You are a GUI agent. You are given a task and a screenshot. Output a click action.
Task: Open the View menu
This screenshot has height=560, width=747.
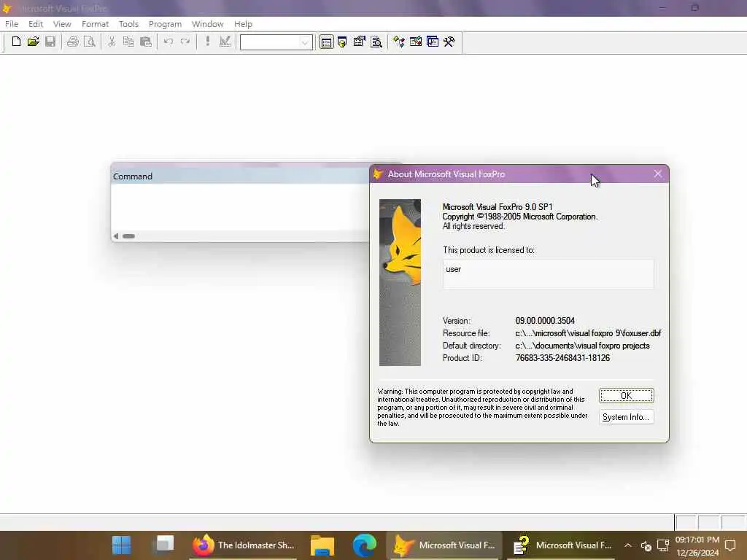click(x=62, y=24)
